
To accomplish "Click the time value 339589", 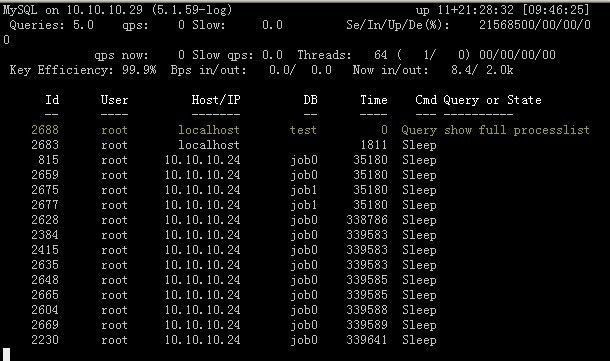I will (x=367, y=325).
